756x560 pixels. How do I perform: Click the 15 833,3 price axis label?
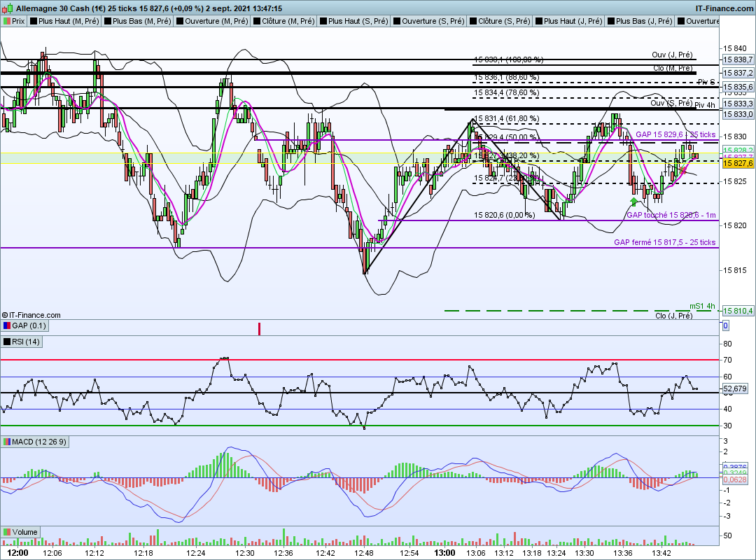click(x=738, y=104)
